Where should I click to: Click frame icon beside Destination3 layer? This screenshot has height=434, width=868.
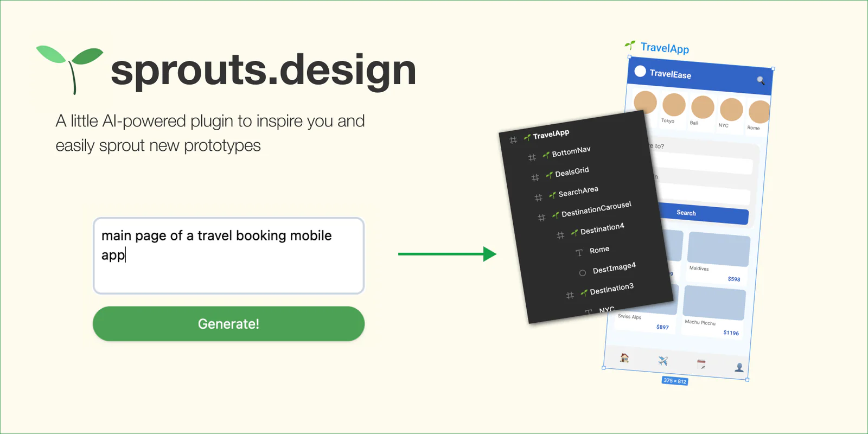570,295
